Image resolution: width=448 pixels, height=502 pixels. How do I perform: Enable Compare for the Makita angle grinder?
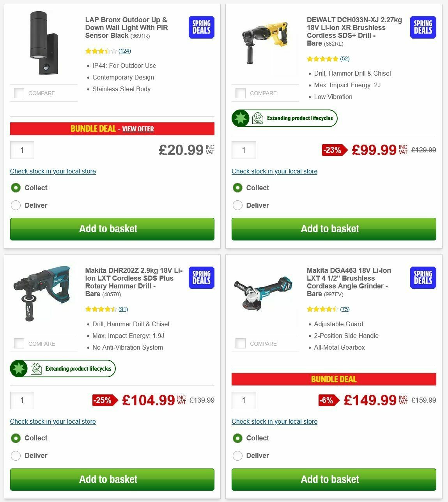point(241,343)
